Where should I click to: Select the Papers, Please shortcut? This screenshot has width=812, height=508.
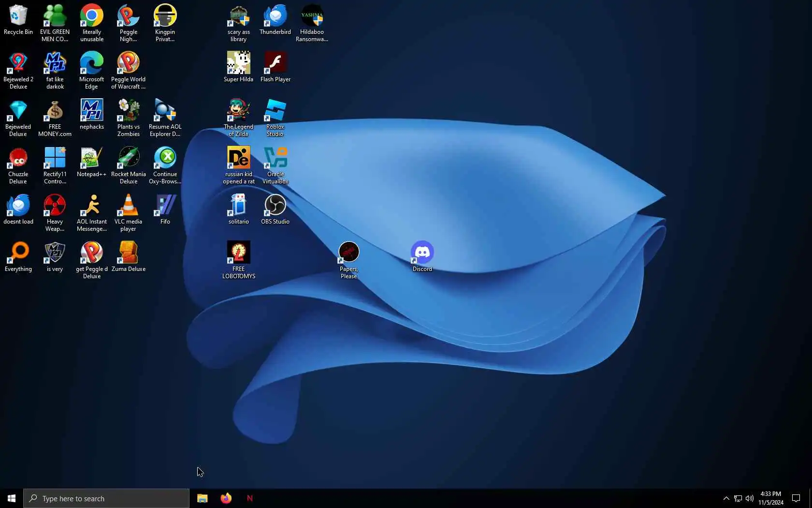click(348, 260)
